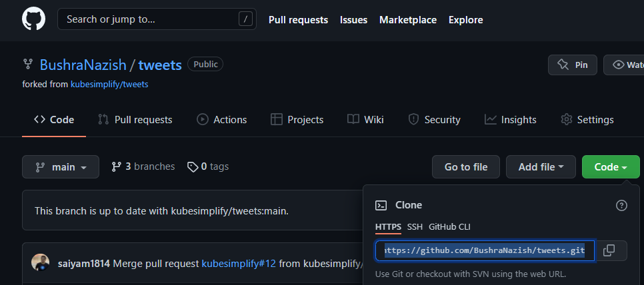Viewport: 644px width, 285px height.
Task: View the Security tab
Action: tap(434, 120)
